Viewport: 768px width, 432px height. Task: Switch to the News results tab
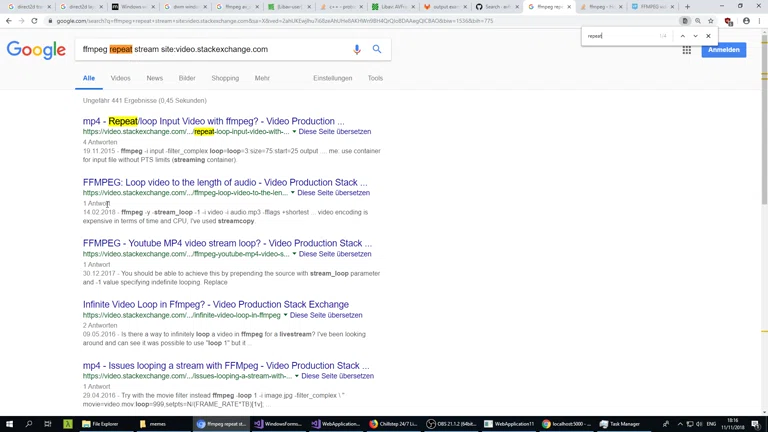[154, 78]
